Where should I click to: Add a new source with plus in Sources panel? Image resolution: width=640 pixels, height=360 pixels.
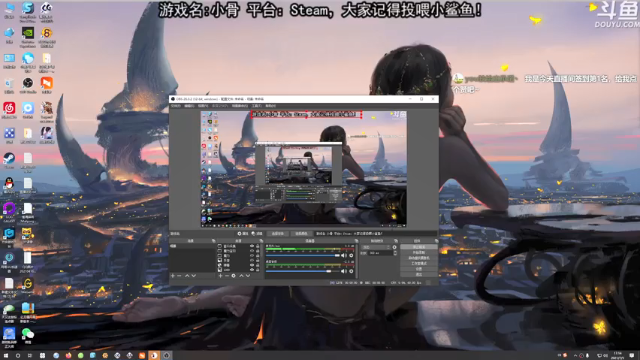[220, 276]
